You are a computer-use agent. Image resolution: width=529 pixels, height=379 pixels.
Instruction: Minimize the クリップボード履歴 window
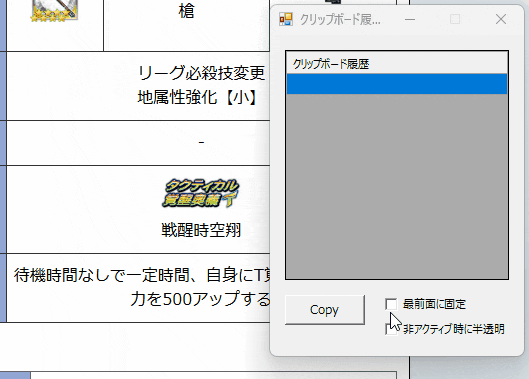pos(410,19)
